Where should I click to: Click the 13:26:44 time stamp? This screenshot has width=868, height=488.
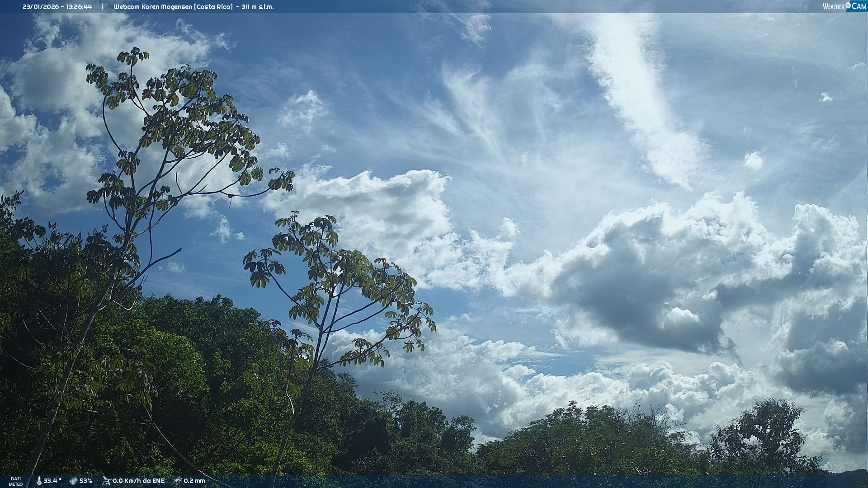click(x=77, y=7)
